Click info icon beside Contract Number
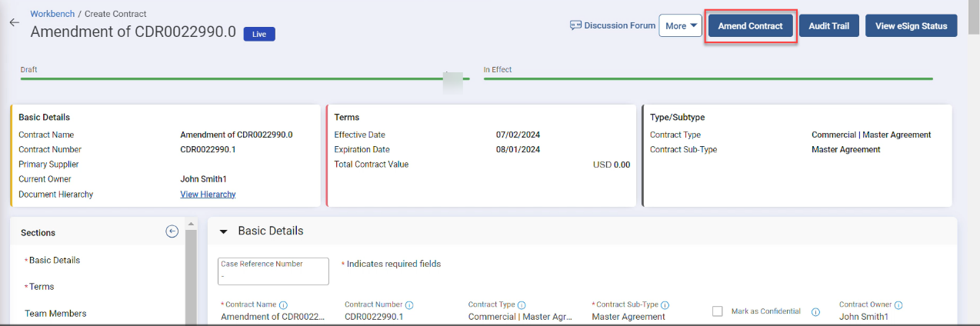Screen dimensions: 980x326 click(x=409, y=305)
